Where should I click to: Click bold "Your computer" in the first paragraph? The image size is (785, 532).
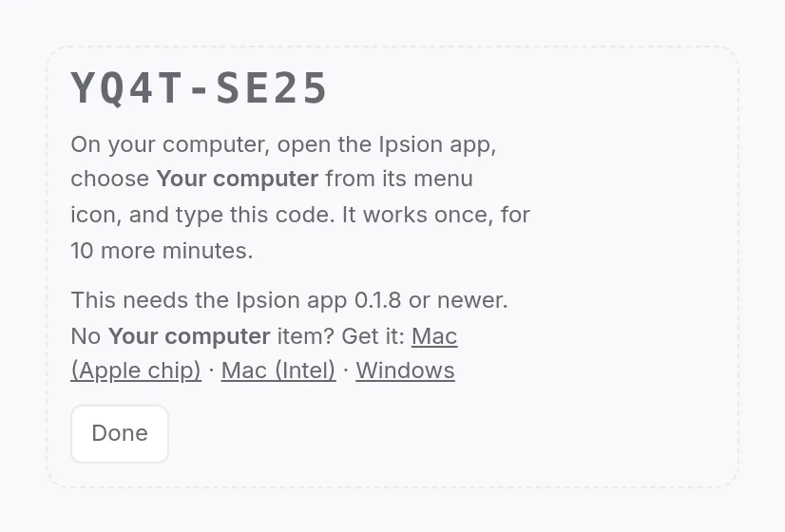238,179
